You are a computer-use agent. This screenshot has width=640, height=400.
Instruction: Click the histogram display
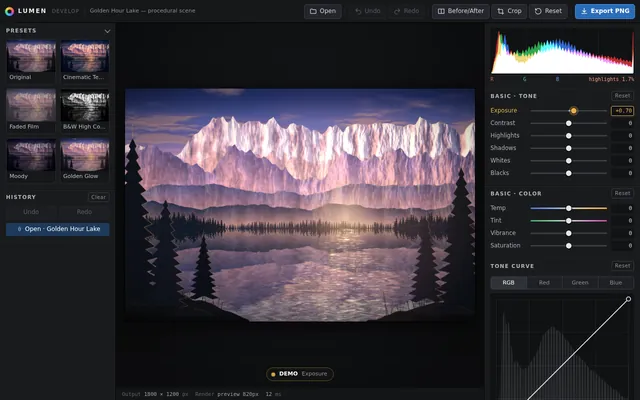click(562, 51)
